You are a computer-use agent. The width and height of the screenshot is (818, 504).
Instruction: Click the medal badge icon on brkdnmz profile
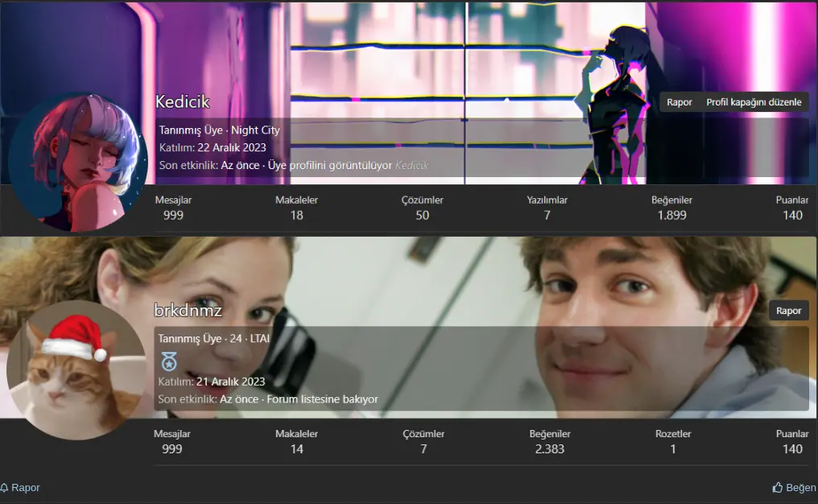[168, 361]
